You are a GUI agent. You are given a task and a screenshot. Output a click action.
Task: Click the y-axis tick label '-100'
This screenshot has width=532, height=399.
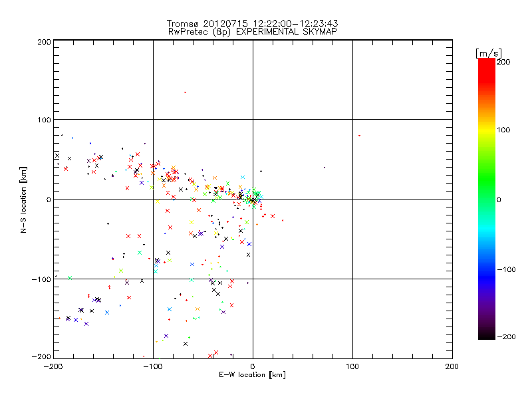[x=41, y=279]
